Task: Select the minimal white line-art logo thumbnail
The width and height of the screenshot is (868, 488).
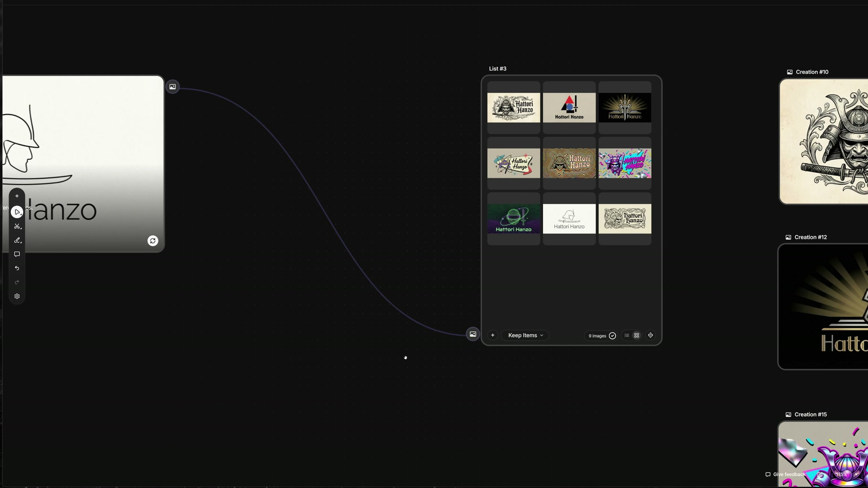Action: tap(569, 219)
